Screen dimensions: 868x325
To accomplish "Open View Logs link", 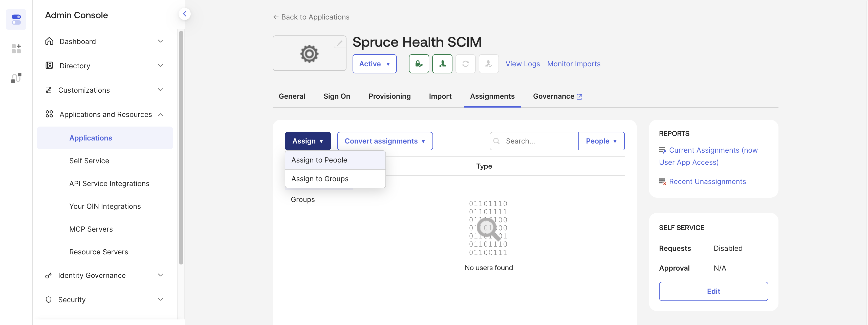I will tap(523, 64).
